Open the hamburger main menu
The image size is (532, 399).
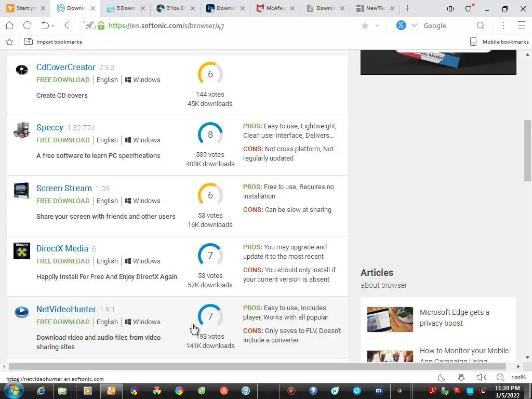click(522, 25)
